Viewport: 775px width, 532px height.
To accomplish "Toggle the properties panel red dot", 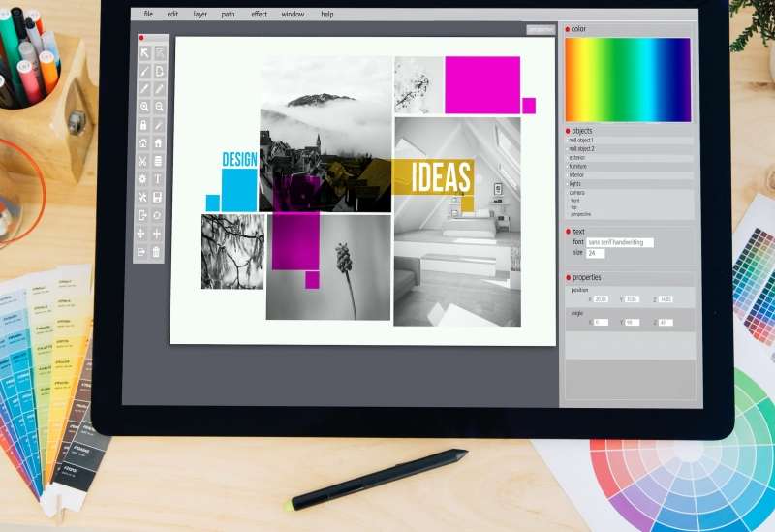I will pyautogui.click(x=568, y=277).
